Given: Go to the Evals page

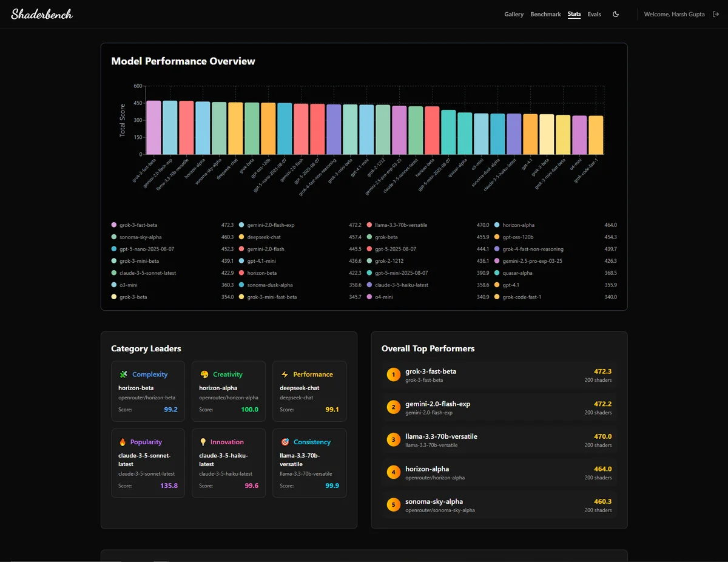Looking at the screenshot, I should click(x=594, y=14).
